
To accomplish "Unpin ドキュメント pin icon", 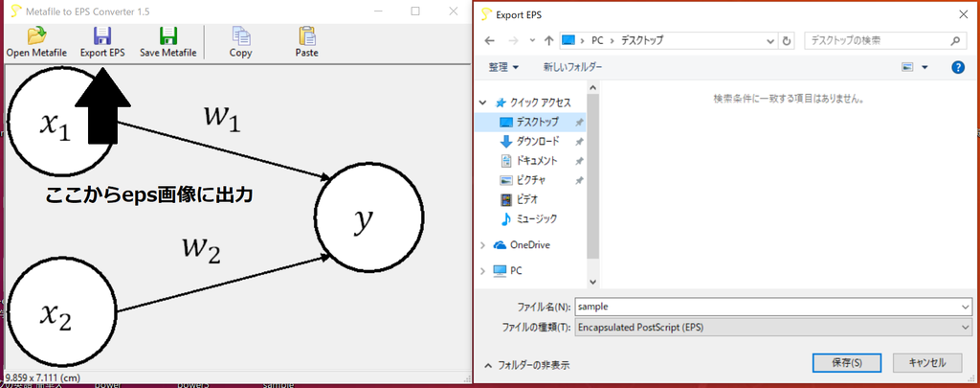I will pyautogui.click(x=579, y=161).
